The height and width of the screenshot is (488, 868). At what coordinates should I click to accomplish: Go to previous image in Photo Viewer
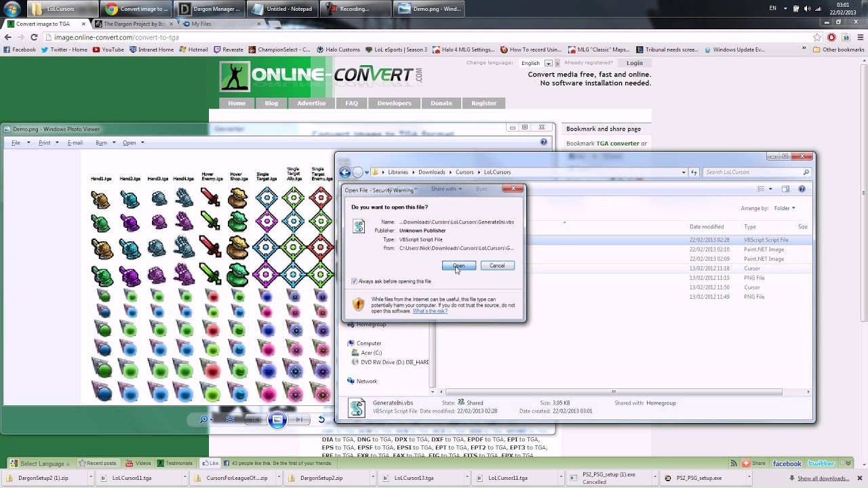click(254, 420)
